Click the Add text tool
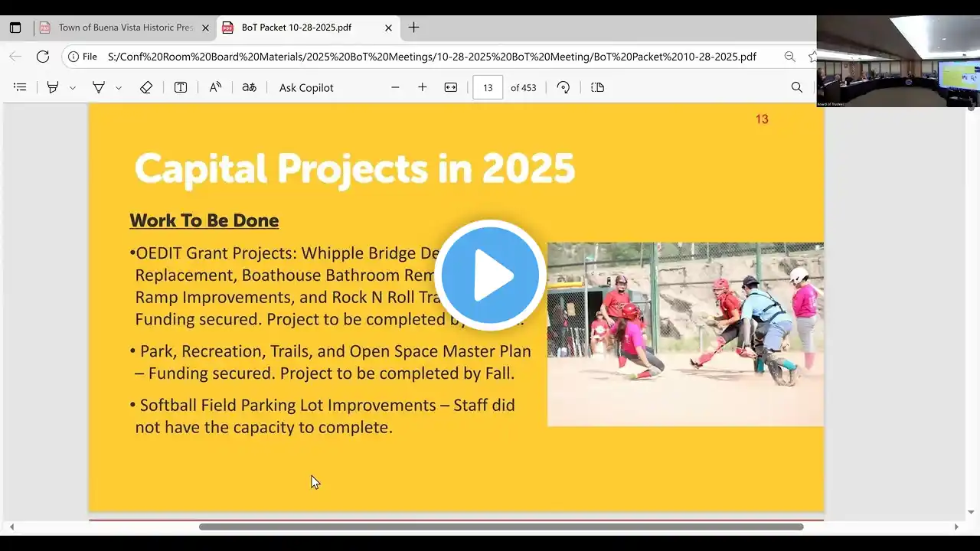Screen dimensions: 980x551 (181, 87)
